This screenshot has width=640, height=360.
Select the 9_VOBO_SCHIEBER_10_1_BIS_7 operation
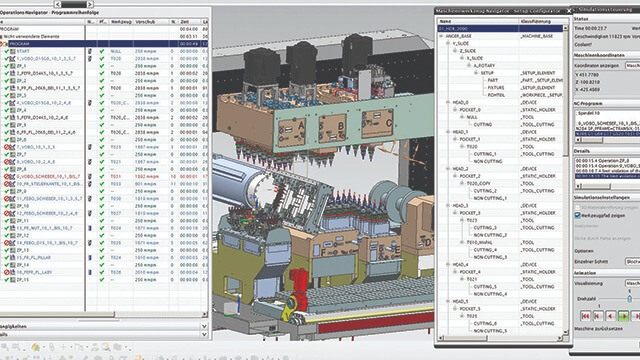[x=48, y=176]
